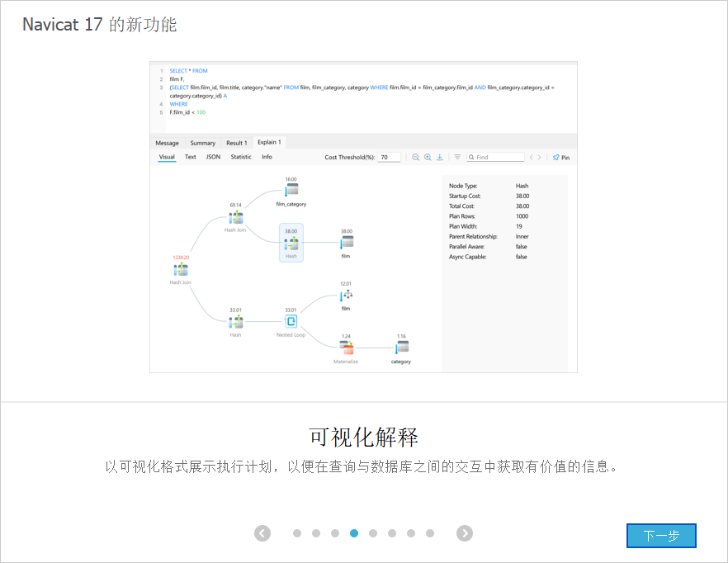The width and height of the screenshot is (728, 563).
Task: Click the Async Capable label
Action: (467, 257)
